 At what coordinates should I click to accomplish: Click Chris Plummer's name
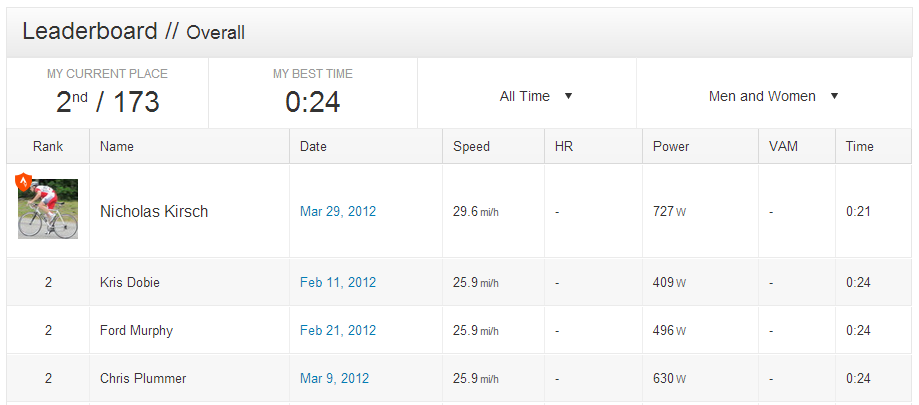coord(143,378)
